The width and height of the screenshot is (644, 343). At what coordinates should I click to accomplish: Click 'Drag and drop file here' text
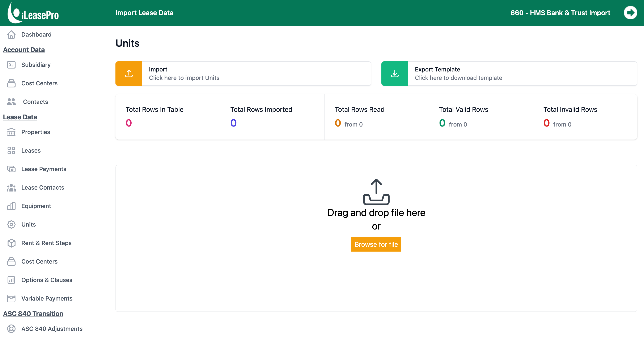click(x=376, y=213)
